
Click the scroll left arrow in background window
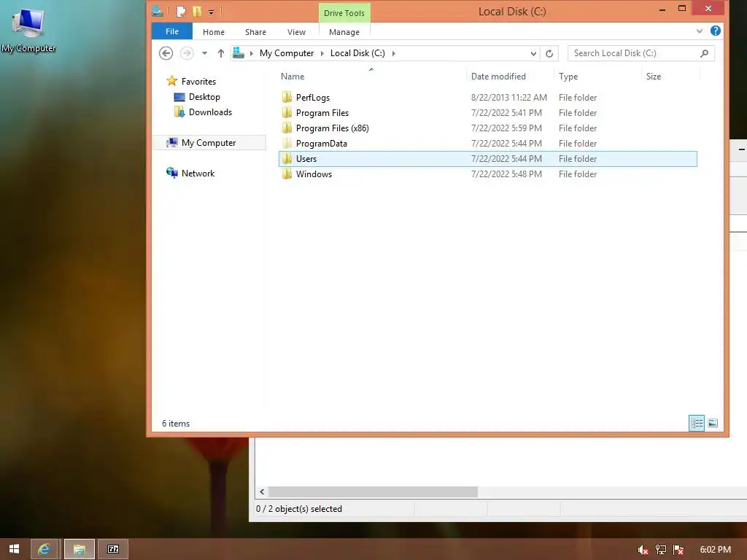tap(262, 492)
